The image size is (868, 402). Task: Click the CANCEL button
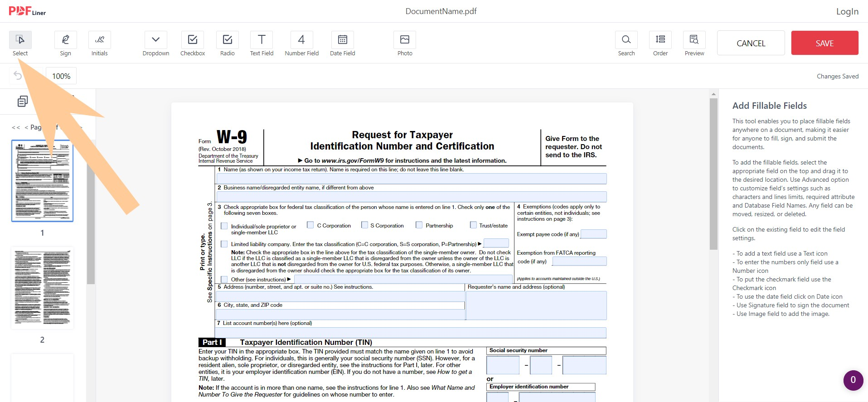[751, 43]
